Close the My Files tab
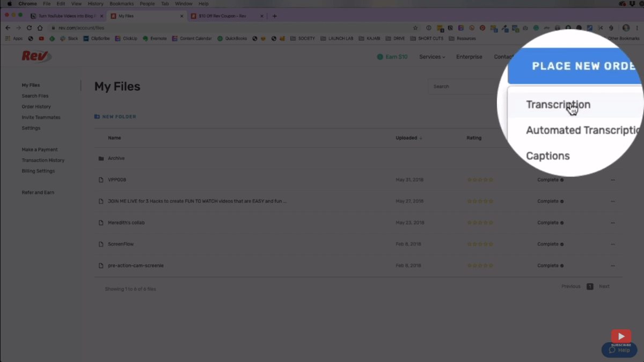The width and height of the screenshot is (644, 362). click(181, 16)
